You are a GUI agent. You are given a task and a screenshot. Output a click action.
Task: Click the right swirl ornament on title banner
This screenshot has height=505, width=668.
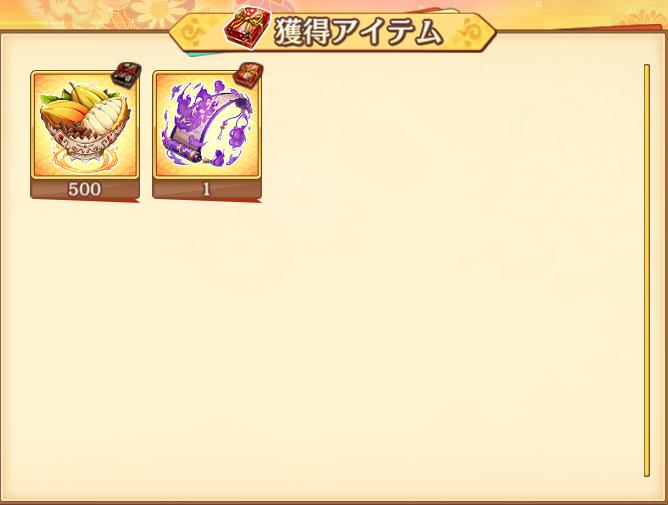click(470, 32)
